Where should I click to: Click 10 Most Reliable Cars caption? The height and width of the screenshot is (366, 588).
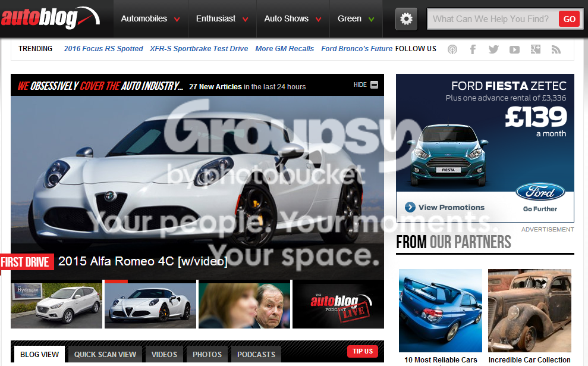click(441, 360)
